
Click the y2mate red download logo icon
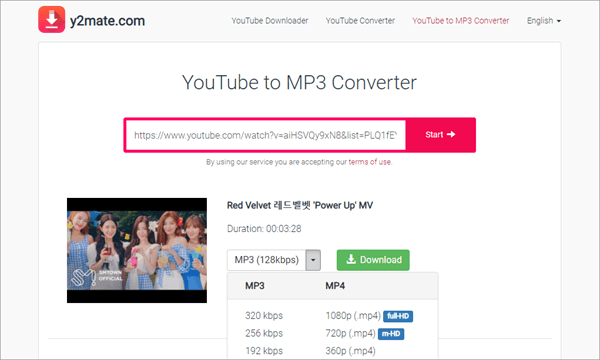[52, 20]
